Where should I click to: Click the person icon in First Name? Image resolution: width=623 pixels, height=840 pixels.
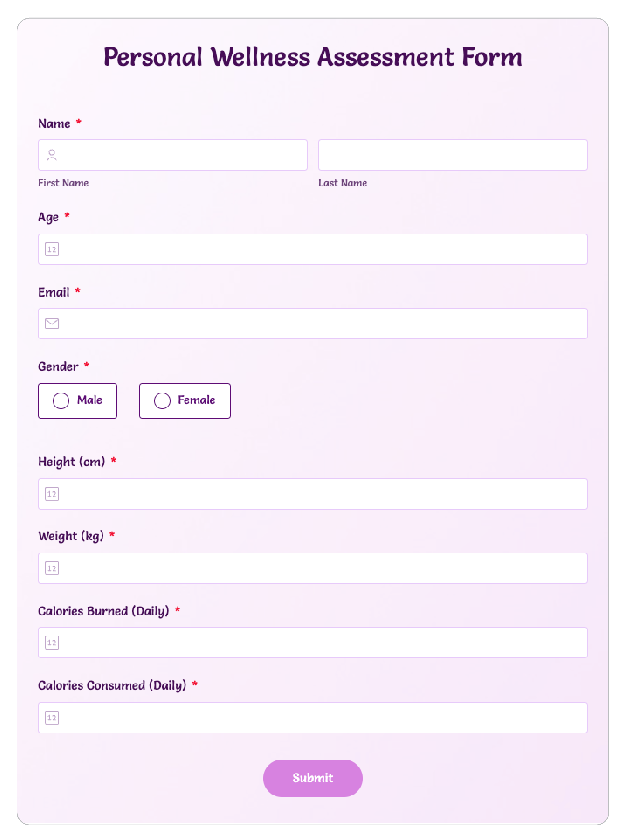coord(52,155)
